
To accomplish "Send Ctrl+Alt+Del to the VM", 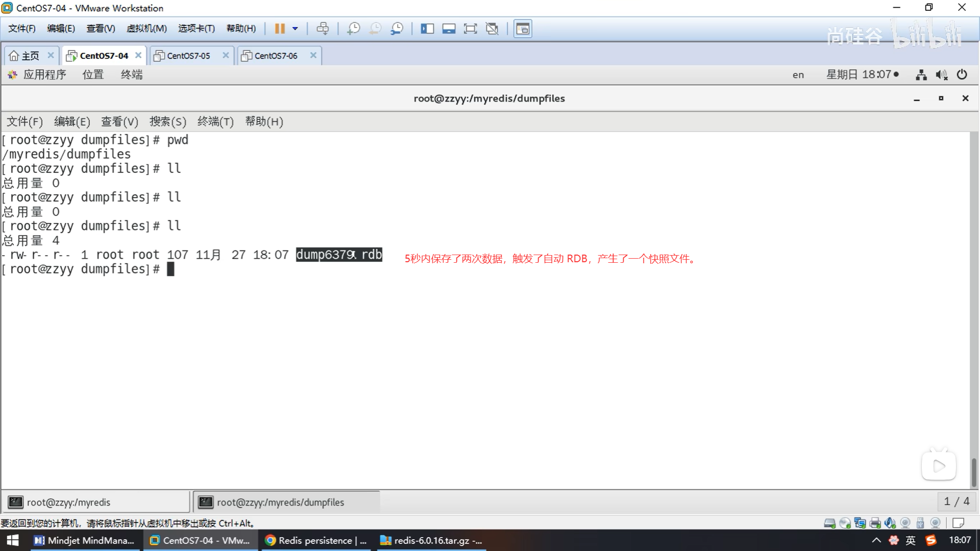I will coord(323,29).
